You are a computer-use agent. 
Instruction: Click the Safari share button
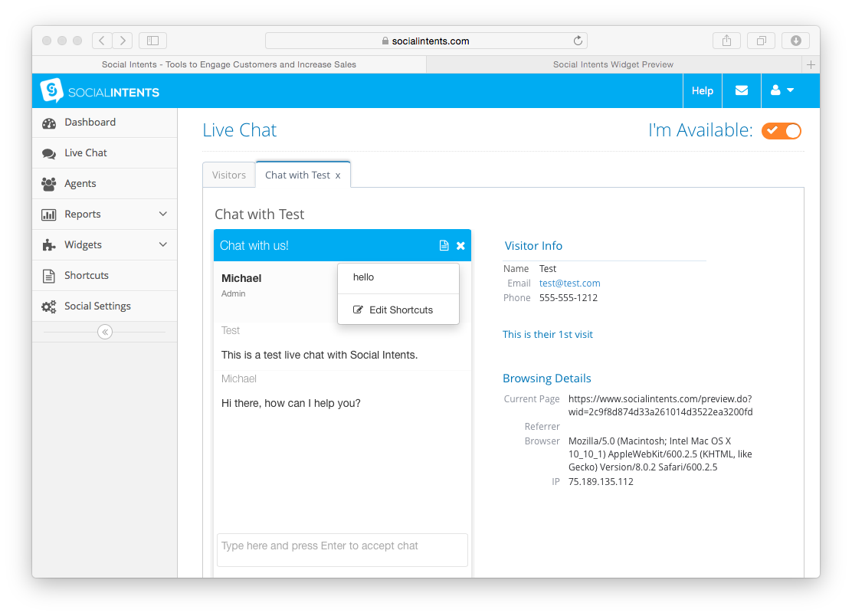(726, 40)
